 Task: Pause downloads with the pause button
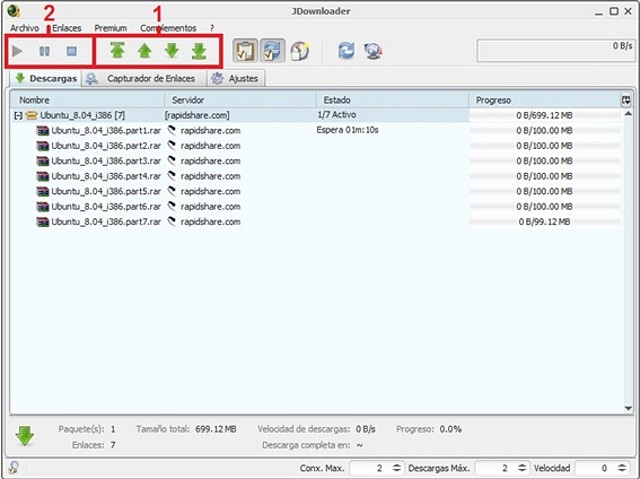pyautogui.click(x=44, y=51)
